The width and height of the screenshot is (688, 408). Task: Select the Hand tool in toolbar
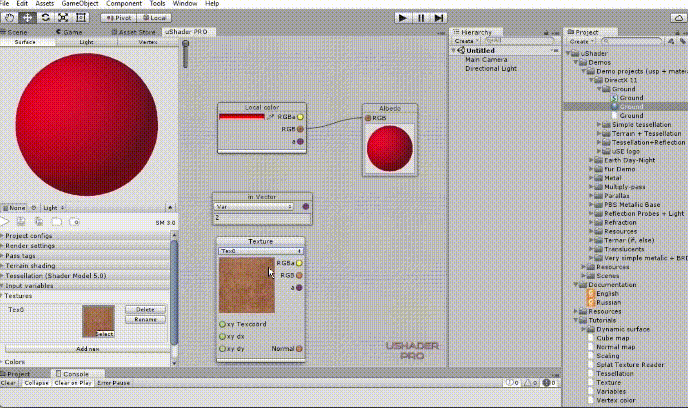9,18
